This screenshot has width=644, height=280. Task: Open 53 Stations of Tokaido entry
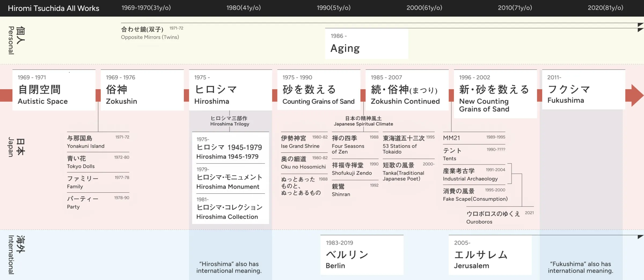click(x=409, y=145)
